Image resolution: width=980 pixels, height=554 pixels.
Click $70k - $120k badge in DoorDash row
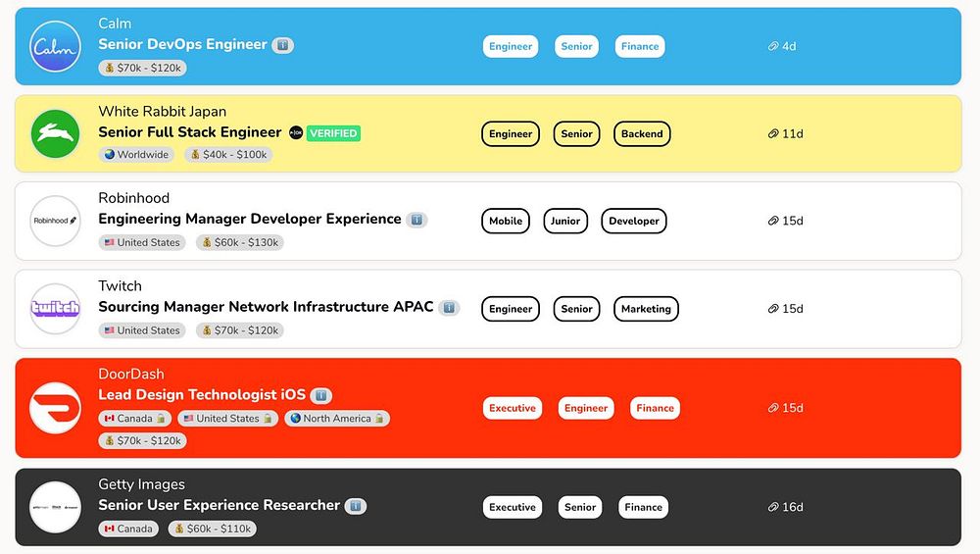(x=142, y=441)
